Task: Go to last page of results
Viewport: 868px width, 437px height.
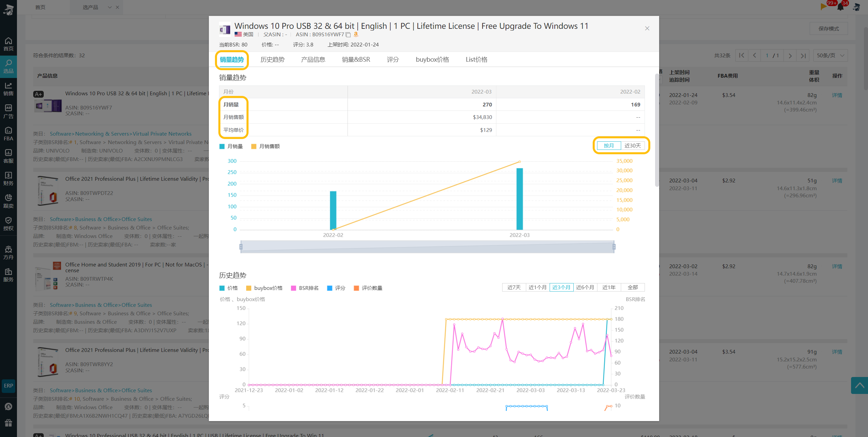Action: click(x=803, y=56)
